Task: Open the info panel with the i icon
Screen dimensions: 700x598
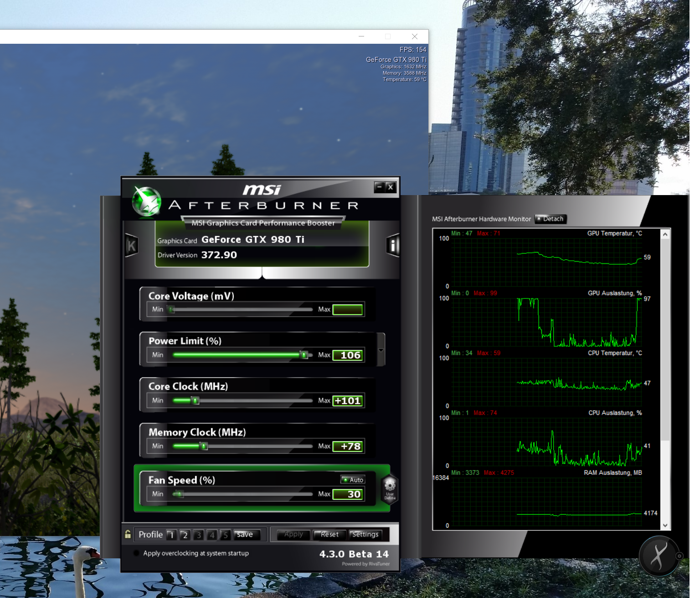Action: point(392,246)
